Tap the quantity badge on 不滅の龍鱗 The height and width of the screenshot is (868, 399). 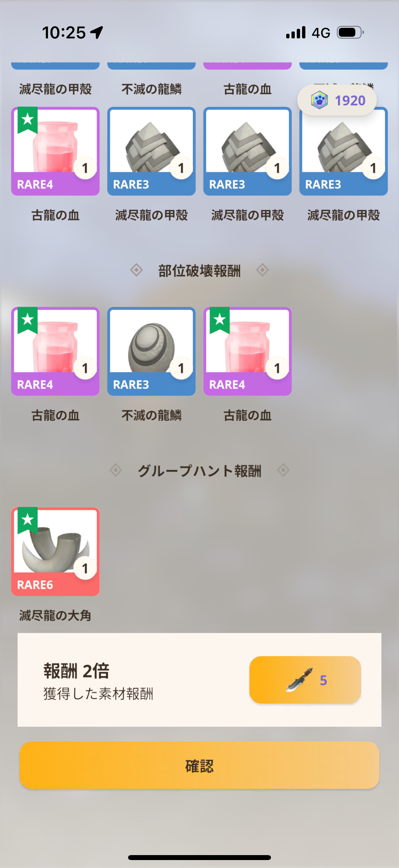click(181, 368)
